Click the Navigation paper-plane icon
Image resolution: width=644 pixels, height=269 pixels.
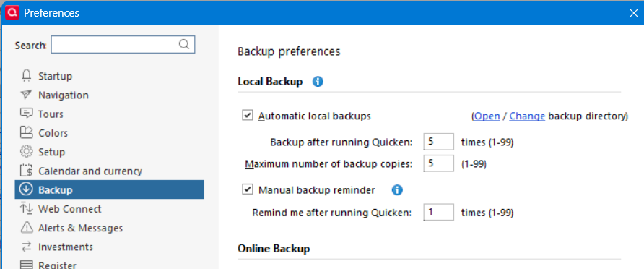(26, 95)
